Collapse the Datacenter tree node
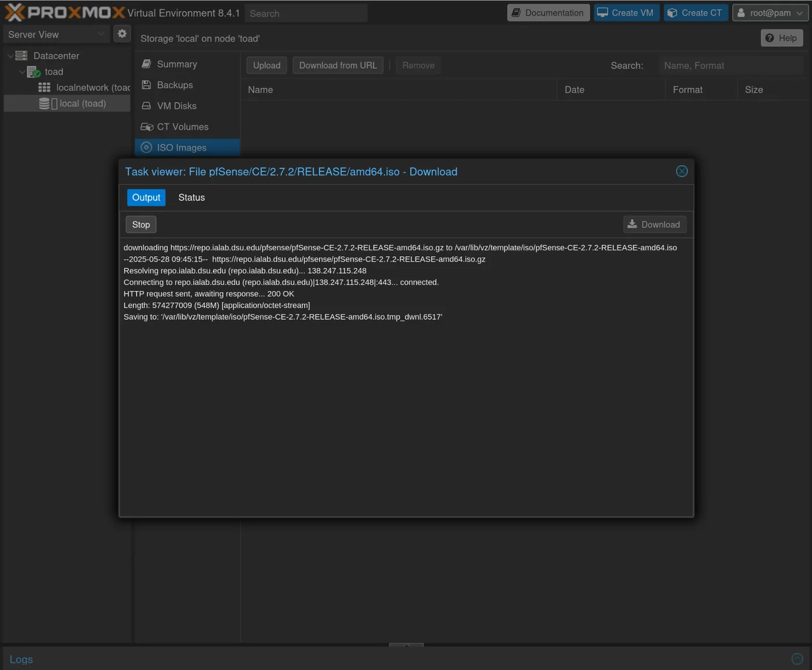The width and height of the screenshot is (812, 670). click(10, 56)
